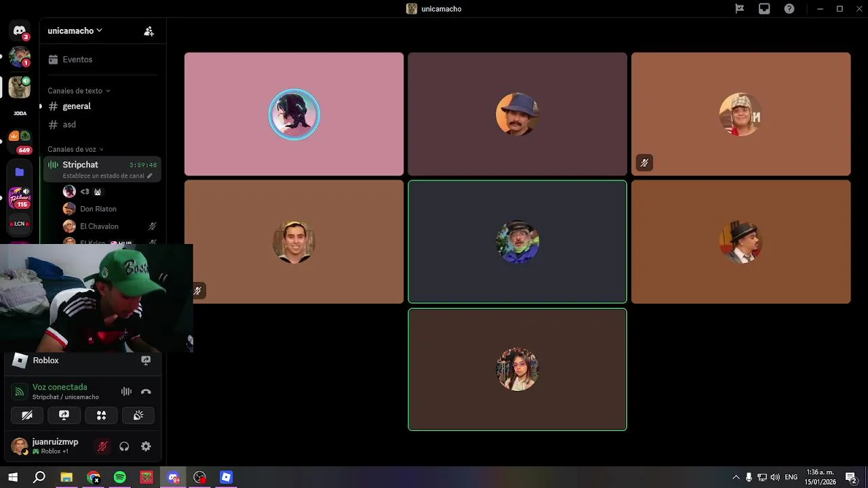Click the webcam overlay preview

tap(96, 298)
